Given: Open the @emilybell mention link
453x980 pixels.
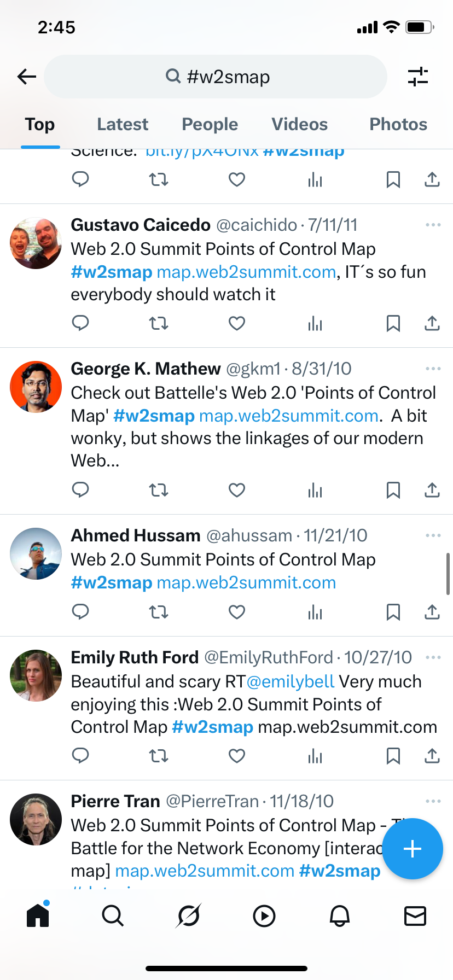Looking at the screenshot, I should [290, 681].
